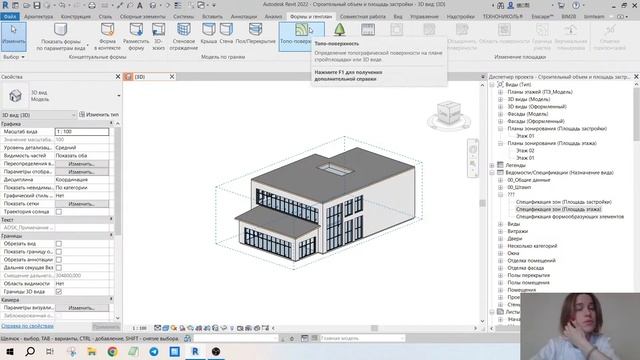The height and width of the screenshot is (360, 640).
Task: Collapse the Ведомости/Спецификации tree node
Action: [x=492, y=173]
